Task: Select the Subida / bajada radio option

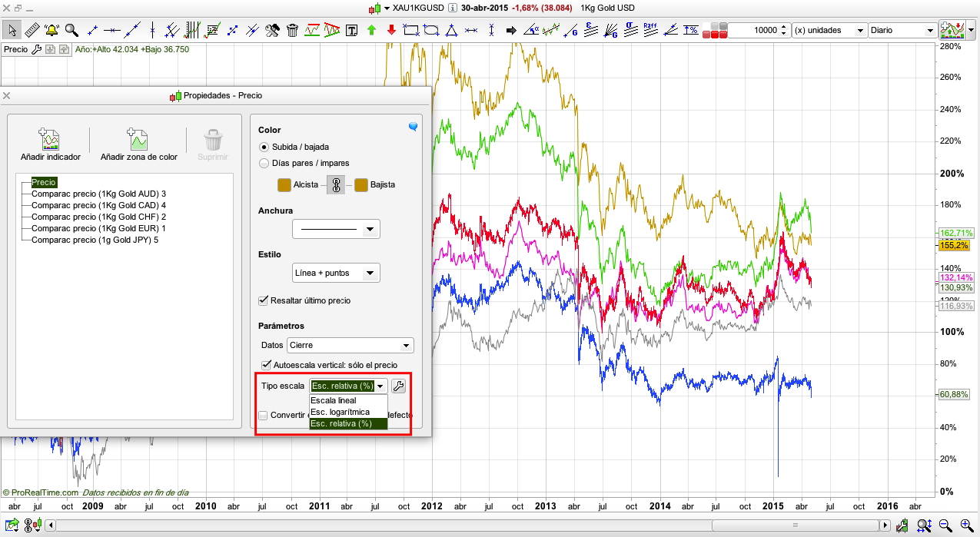Action: pyautogui.click(x=264, y=147)
